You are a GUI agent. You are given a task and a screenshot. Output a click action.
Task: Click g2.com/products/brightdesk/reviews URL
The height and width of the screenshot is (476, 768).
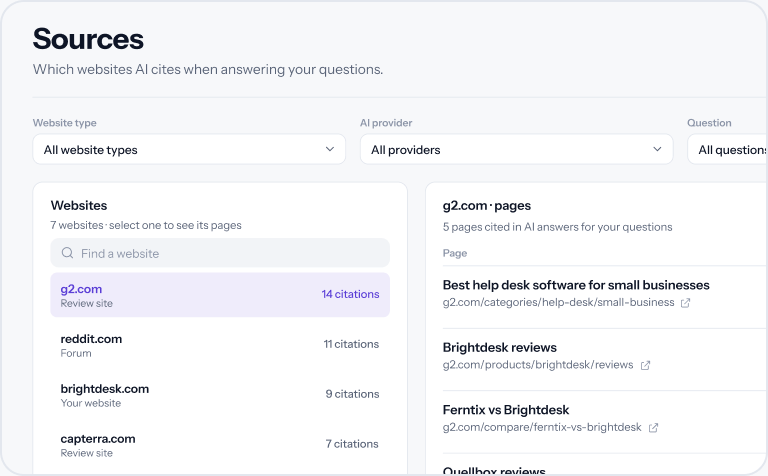tap(538, 364)
